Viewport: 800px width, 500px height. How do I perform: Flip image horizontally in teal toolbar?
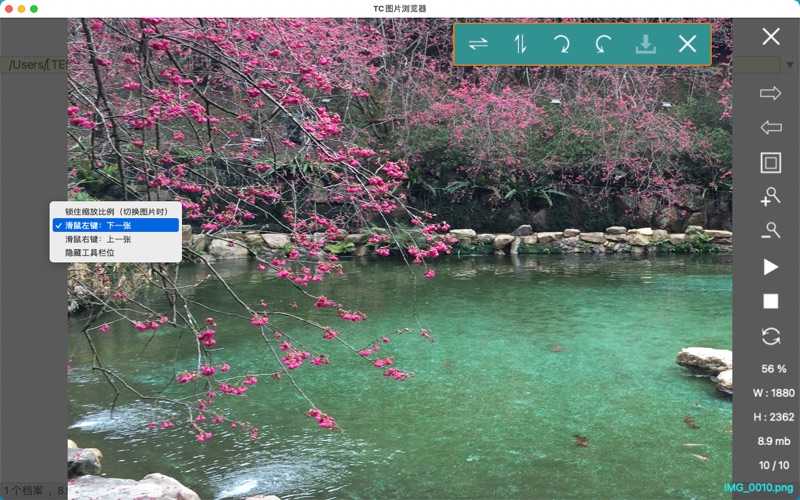tap(478, 44)
